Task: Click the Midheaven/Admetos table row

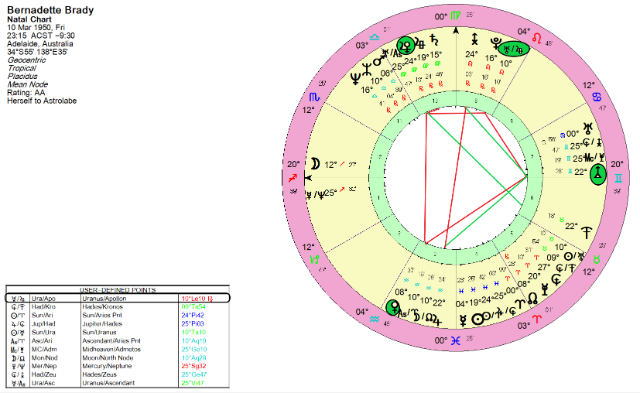Action: tap(118, 349)
